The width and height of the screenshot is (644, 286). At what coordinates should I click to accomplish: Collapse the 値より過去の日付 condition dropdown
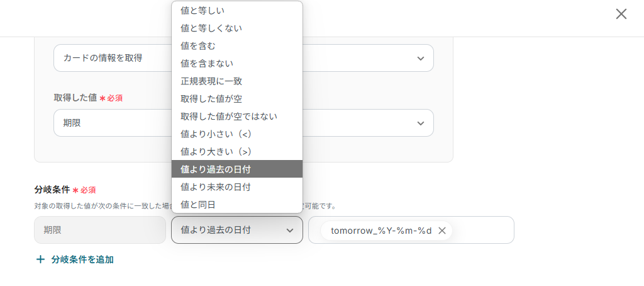pos(237,230)
